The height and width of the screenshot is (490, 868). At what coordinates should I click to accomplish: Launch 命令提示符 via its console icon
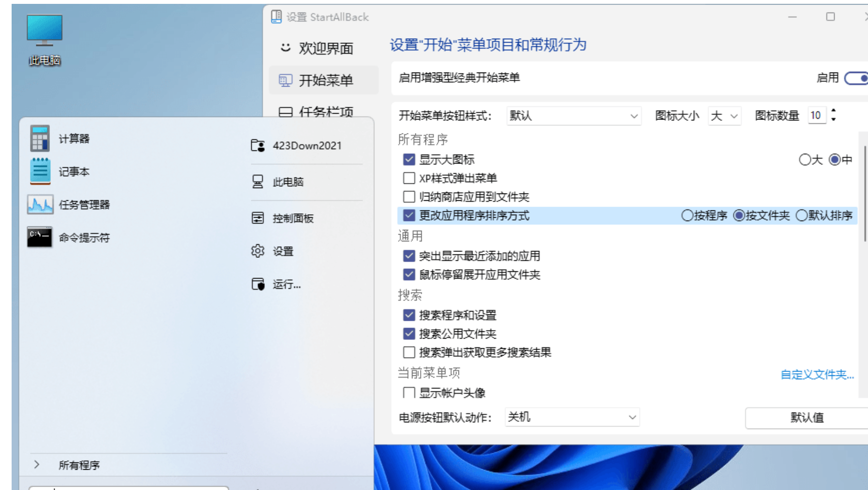coord(40,237)
